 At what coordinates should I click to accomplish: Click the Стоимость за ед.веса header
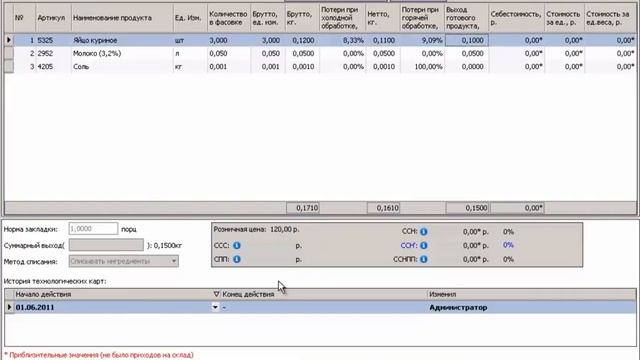610,18
